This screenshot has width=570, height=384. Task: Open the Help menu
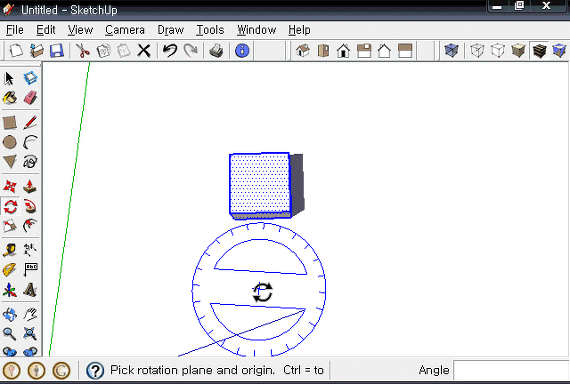pos(299,30)
